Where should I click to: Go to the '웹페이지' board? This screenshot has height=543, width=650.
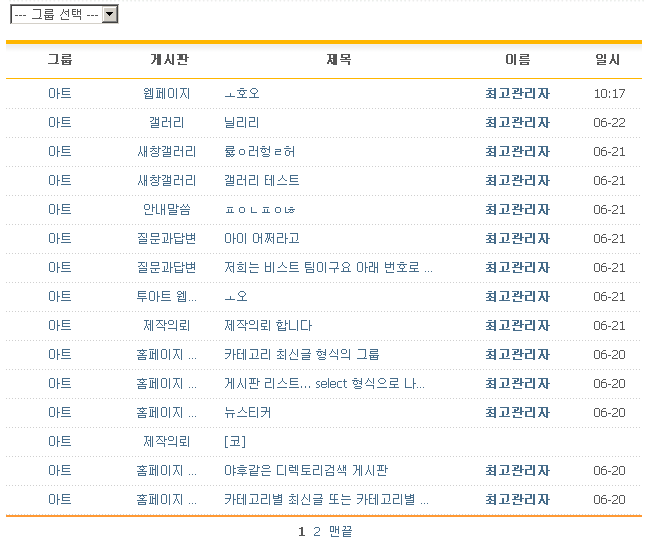[x=166, y=93]
